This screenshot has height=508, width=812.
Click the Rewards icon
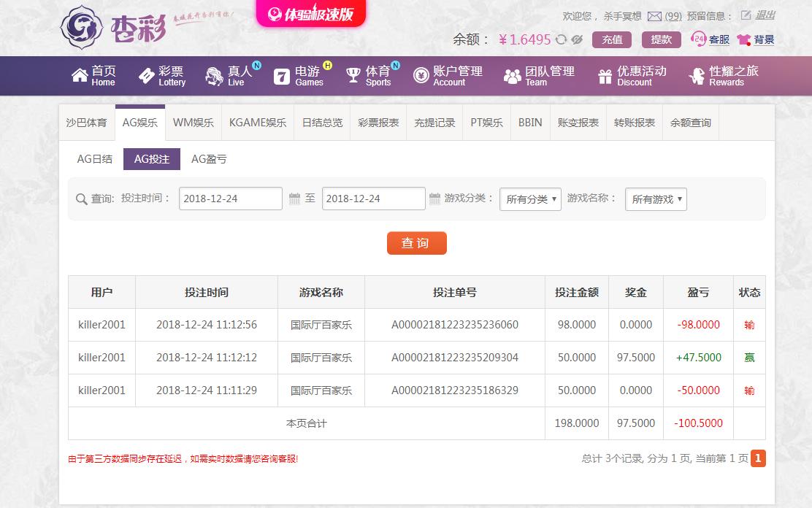point(697,76)
